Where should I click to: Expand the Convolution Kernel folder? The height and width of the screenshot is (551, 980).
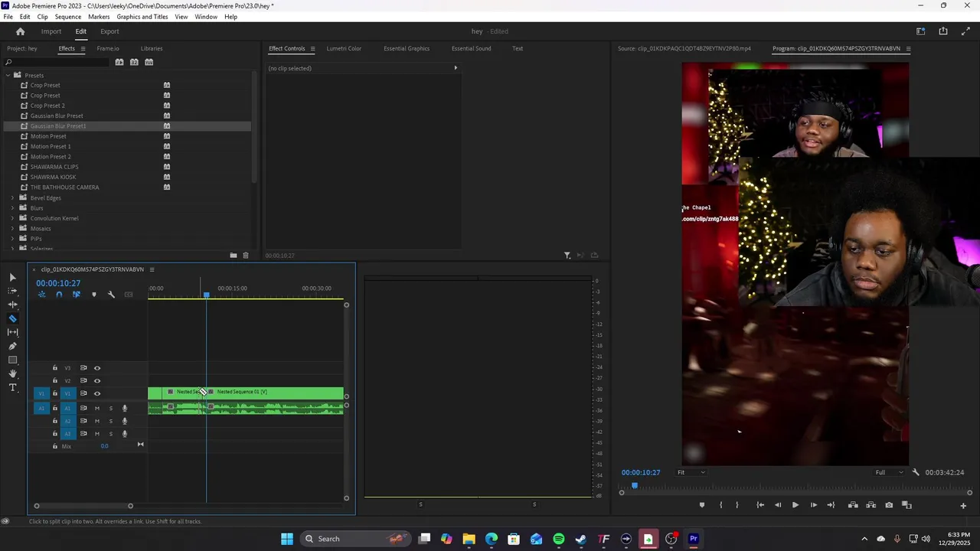(12, 218)
